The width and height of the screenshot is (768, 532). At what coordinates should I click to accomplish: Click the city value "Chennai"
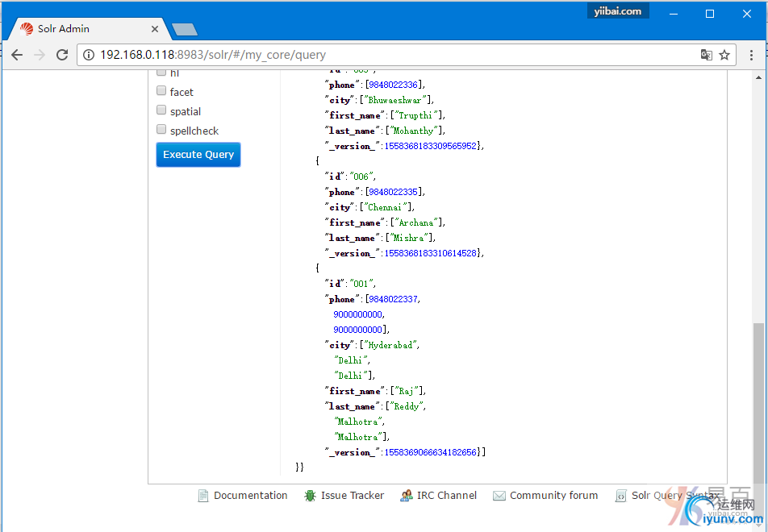click(x=386, y=207)
